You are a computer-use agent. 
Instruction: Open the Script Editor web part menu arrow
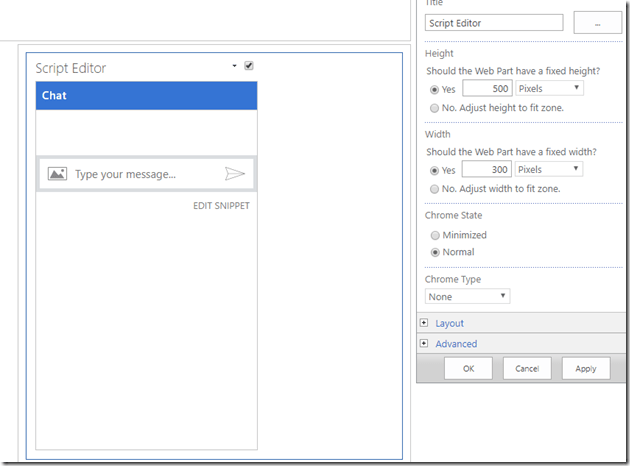pyautogui.click(x=234, y=66)
